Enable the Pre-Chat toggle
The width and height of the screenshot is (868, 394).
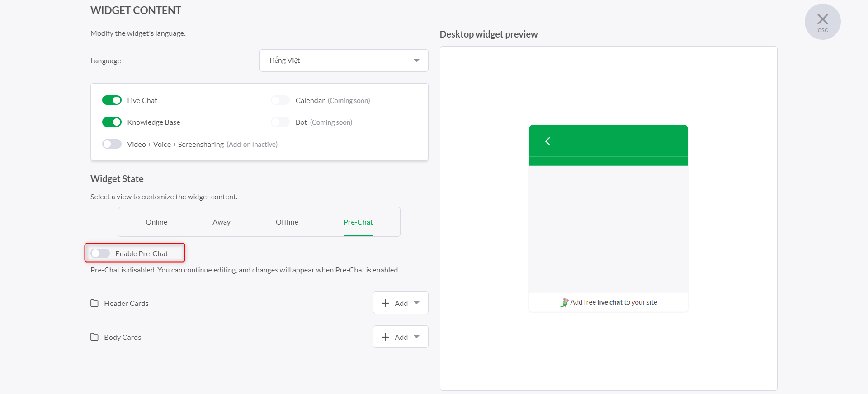coord(100,253)
